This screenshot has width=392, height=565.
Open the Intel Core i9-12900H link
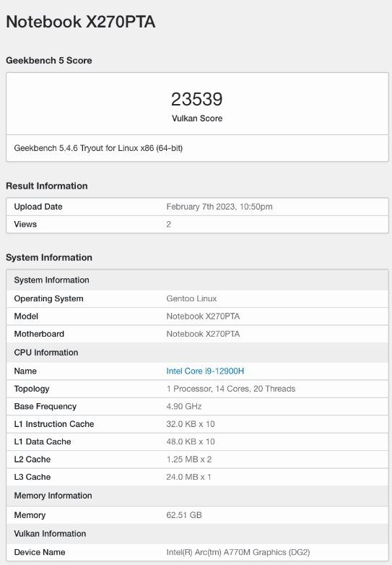point(205,371)
